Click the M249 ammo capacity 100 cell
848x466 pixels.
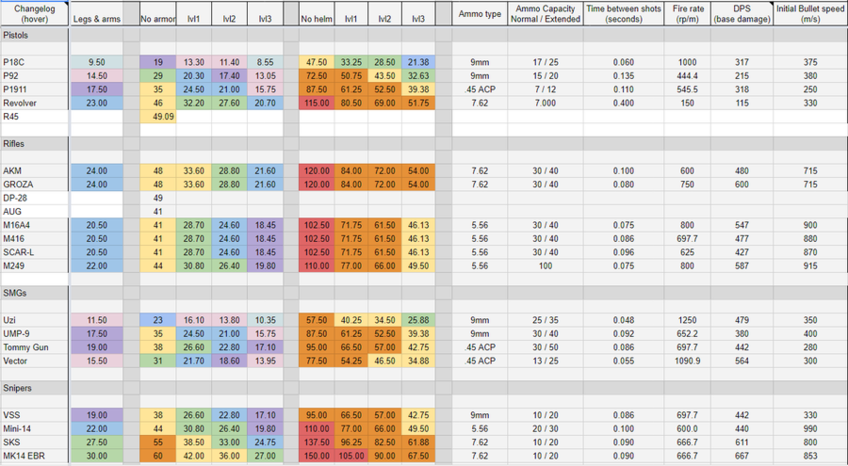pyautogui.click(x=545, y=266)
